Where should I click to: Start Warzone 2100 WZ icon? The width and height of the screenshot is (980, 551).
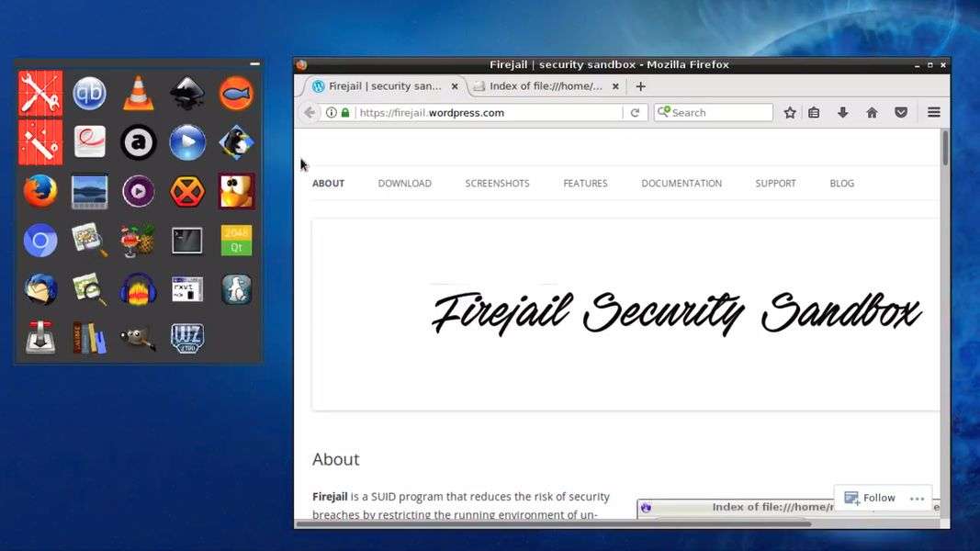click(186, 338)
